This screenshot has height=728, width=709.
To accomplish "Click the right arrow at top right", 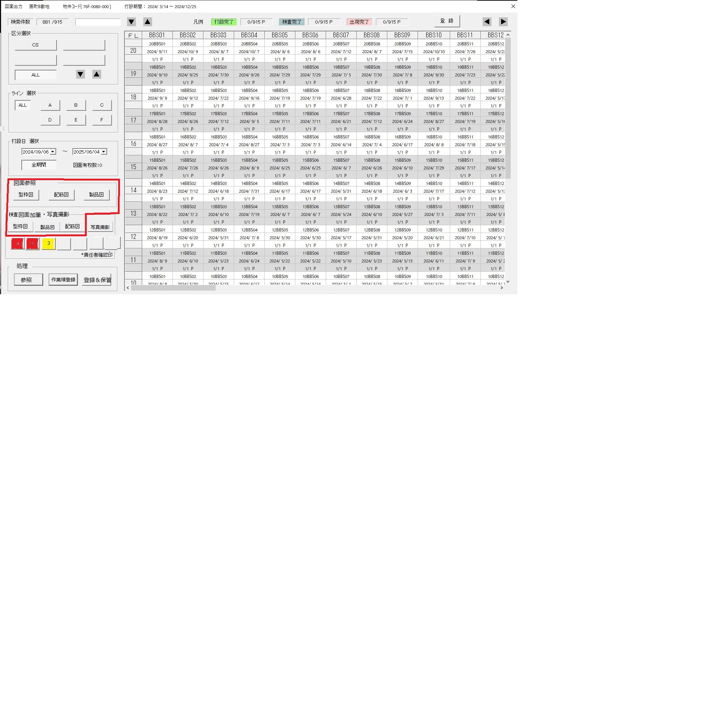I will (x=503, y=22).
